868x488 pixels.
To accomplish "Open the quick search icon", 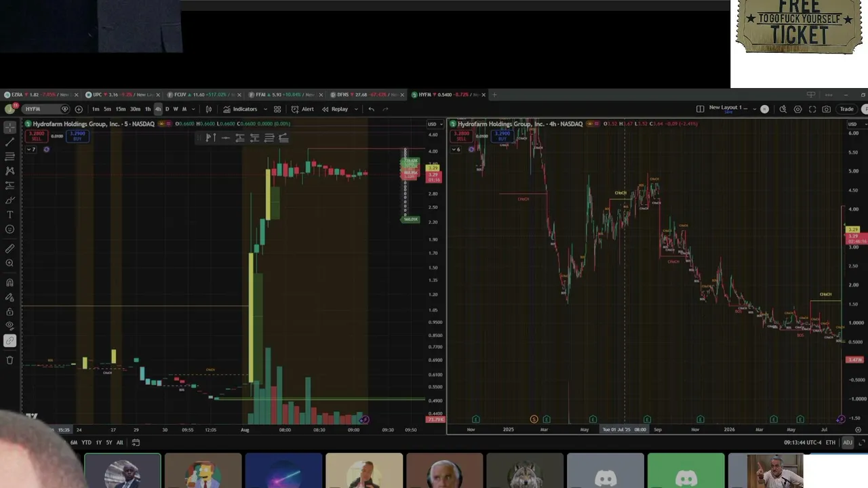I will tap(783, 109).
